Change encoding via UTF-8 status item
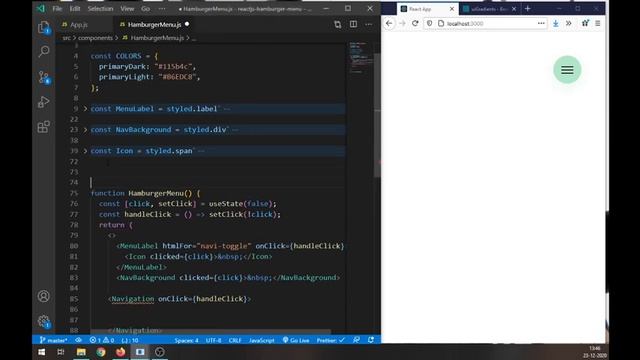 [x=213, y=340]
